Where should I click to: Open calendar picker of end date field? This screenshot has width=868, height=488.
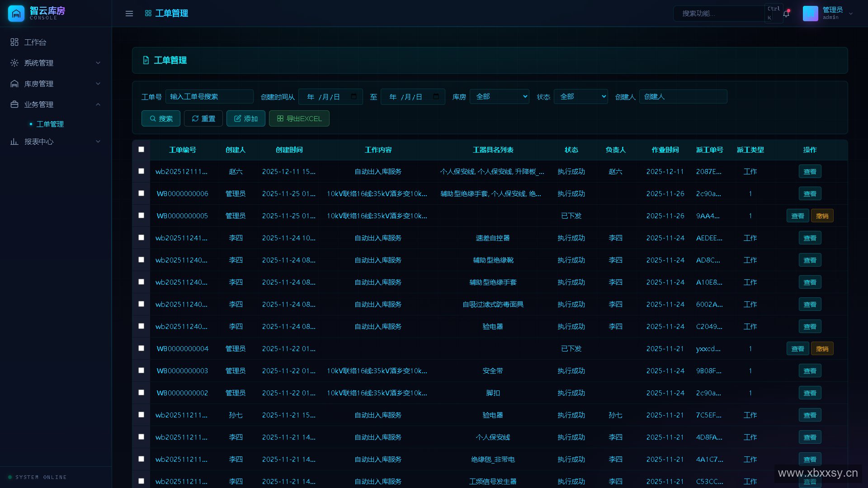pos(436,97)
